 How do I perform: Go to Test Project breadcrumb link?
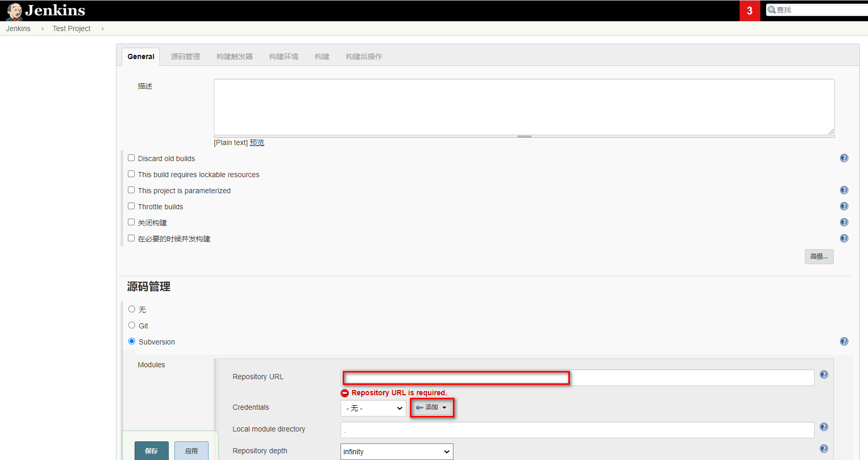click(71, 28)
